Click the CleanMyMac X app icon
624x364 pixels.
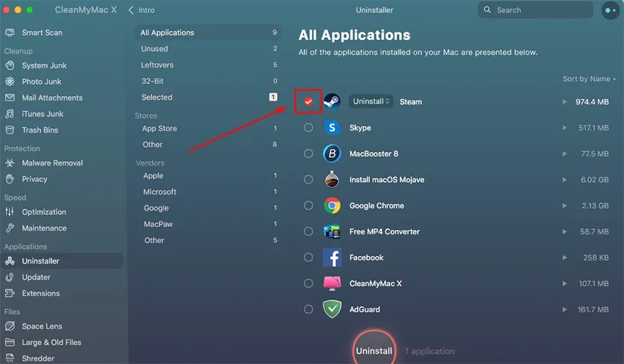click(x=332, y=283)
